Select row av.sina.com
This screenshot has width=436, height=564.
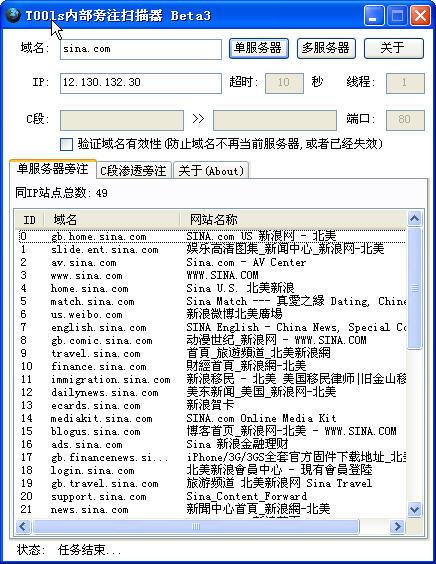click(x=212, y=262)
